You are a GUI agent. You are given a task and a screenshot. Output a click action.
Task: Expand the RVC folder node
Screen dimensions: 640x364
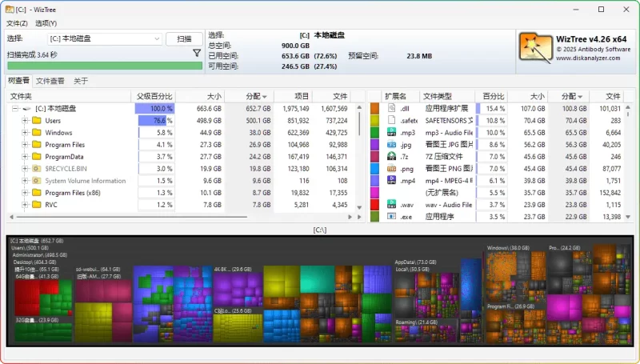(x=25, y=205)
